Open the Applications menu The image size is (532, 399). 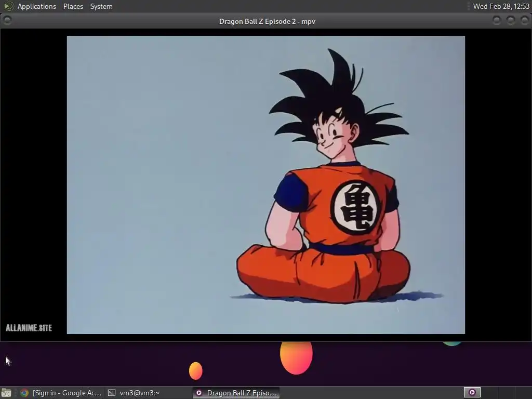coord(37,6)
